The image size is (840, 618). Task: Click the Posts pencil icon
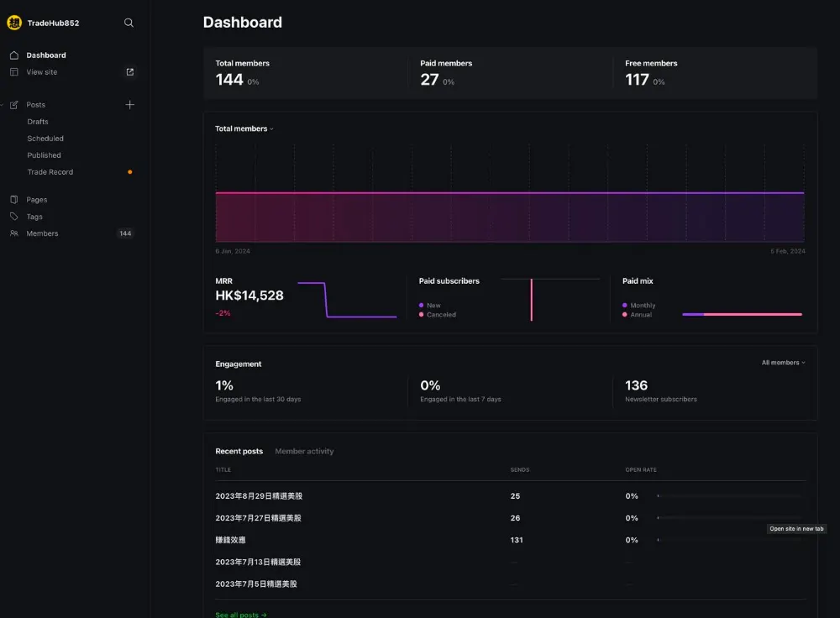tap(14, 104)
